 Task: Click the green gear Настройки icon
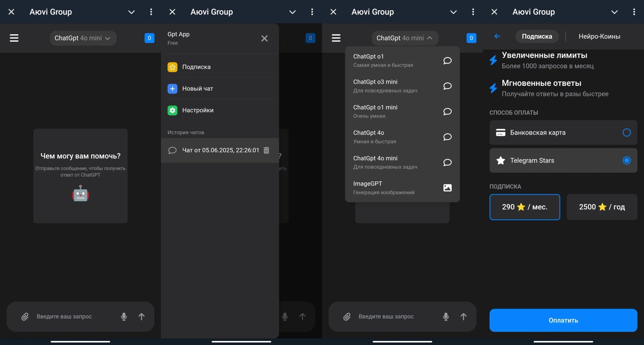172,110
